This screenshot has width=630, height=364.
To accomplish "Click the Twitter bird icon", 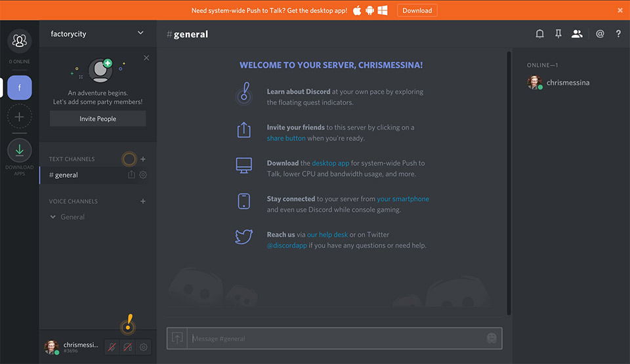I will tap(244, 237).
